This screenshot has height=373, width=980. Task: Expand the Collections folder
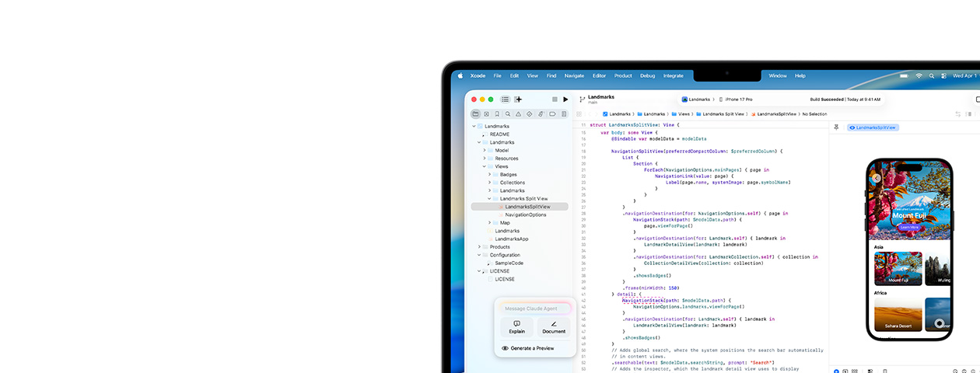(489, 183)
